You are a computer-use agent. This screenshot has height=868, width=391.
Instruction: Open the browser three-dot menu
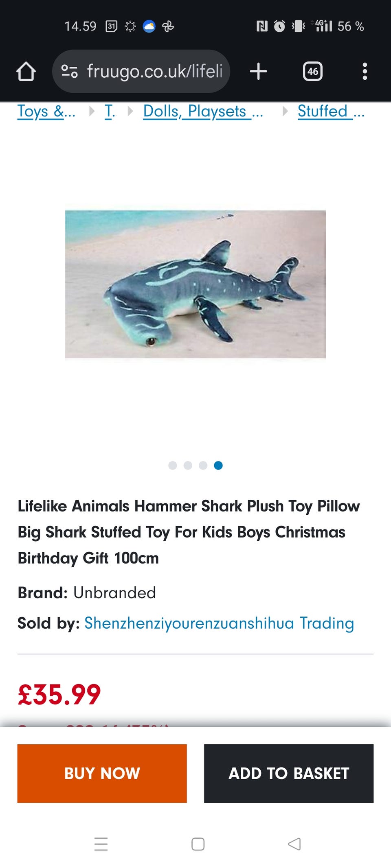(365, 72)
